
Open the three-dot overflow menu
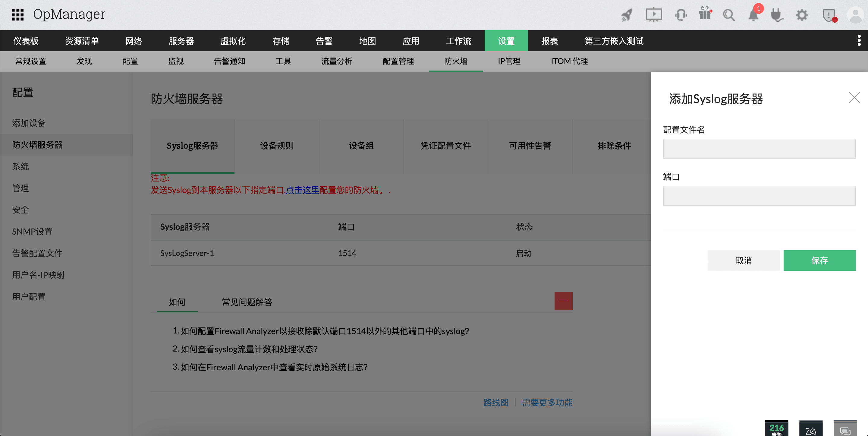[x=860, y=40]
